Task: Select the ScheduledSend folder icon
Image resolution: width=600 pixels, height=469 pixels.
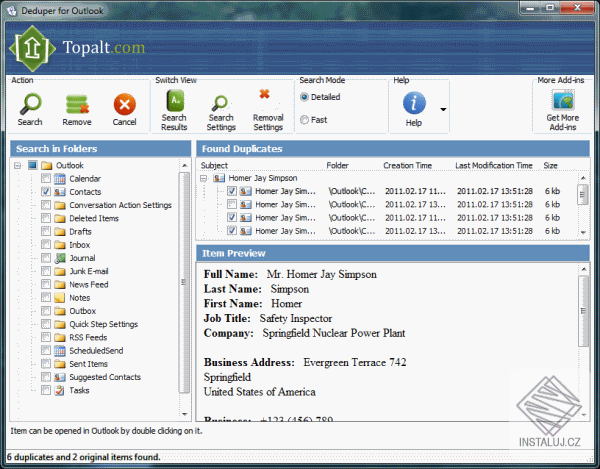Action: point(59,350)
